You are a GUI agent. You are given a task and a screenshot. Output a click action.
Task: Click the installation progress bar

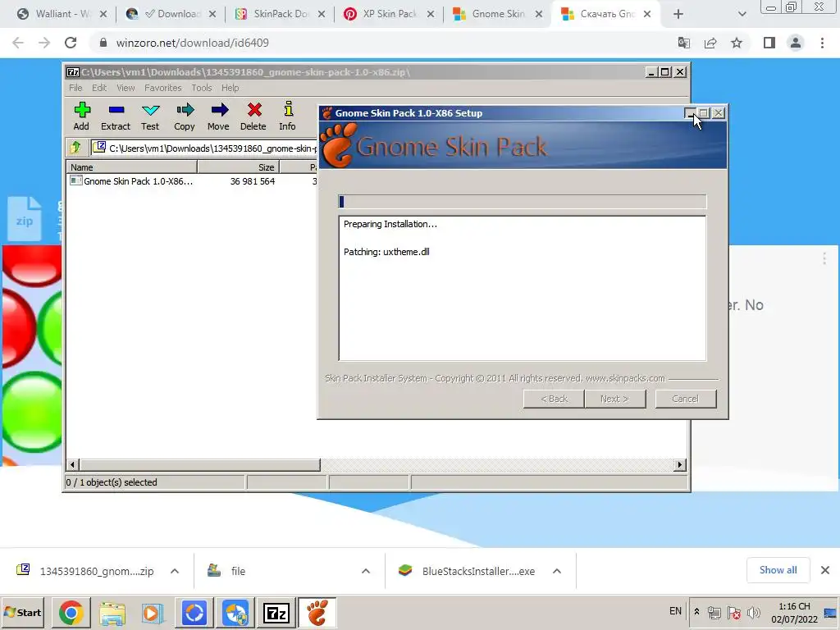(523, 202)
